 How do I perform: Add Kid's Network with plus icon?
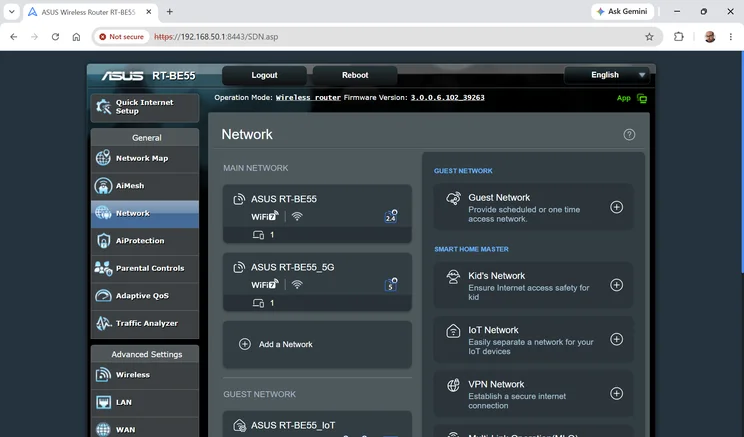click(616, 285)
